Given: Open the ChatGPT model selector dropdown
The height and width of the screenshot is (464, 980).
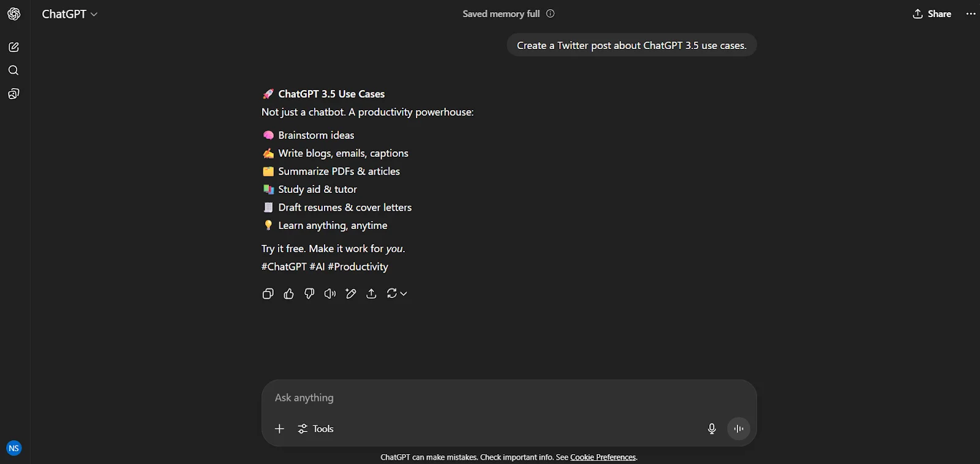Looking at the screenshot, I should click(69, 13).
